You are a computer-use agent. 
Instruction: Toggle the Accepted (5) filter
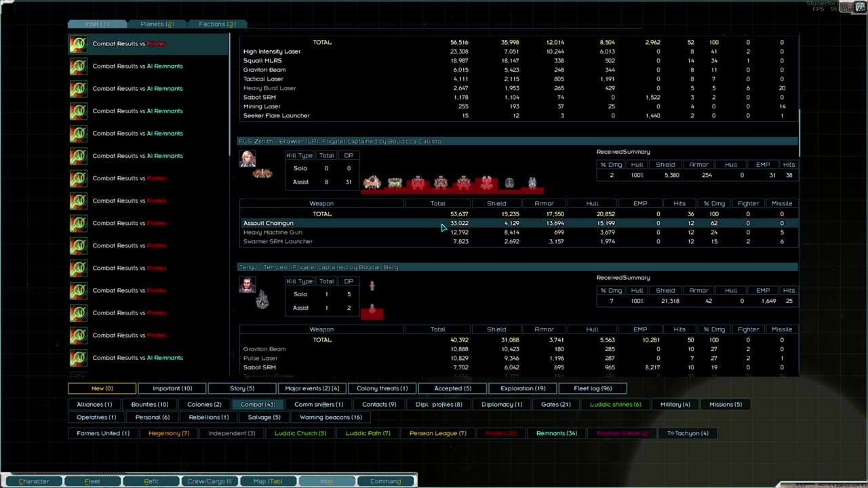click(452, 388)
